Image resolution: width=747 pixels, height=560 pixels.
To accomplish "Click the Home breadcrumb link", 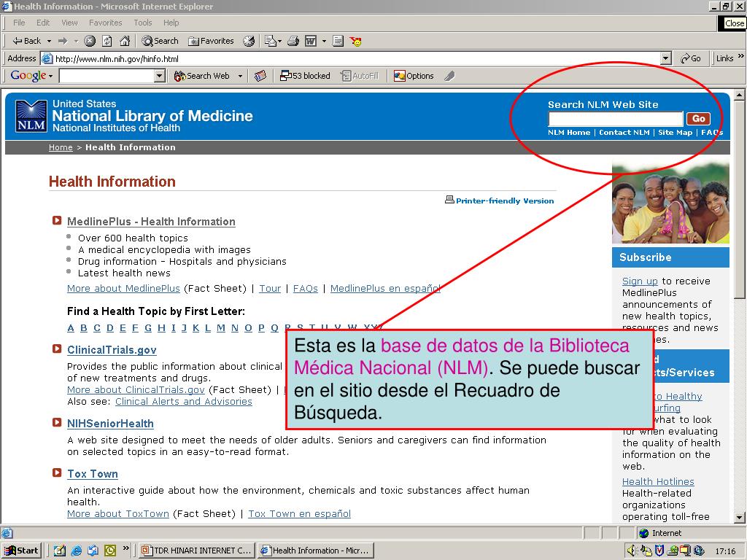I will [61, 147].
